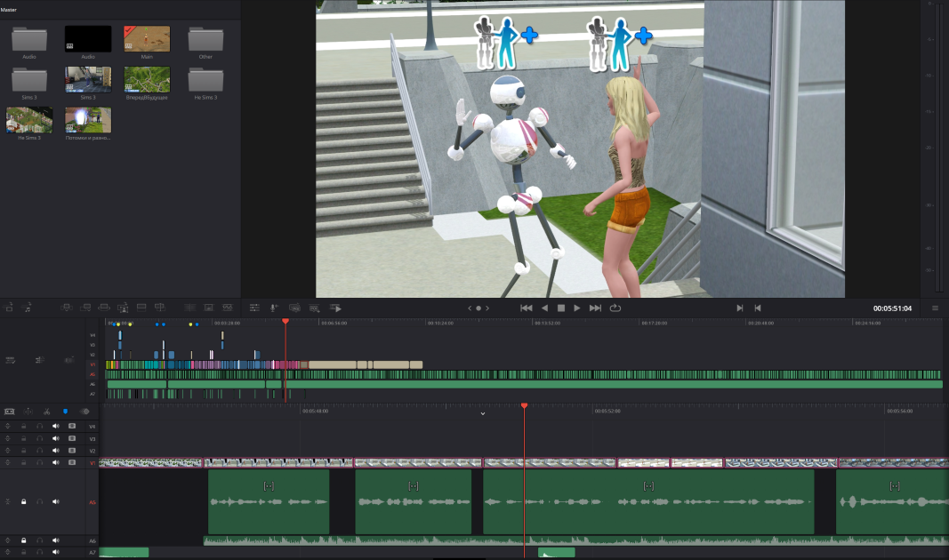Screen dimensions: 949x560
Task: Click the lower timeline red playhead handle
Action: point(524,406)
